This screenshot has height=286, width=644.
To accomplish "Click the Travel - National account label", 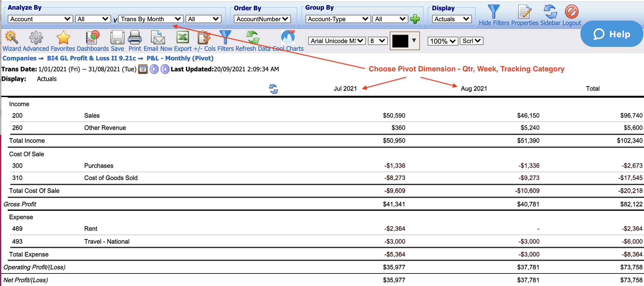I will pyautogui.click(x=107, y=242).
